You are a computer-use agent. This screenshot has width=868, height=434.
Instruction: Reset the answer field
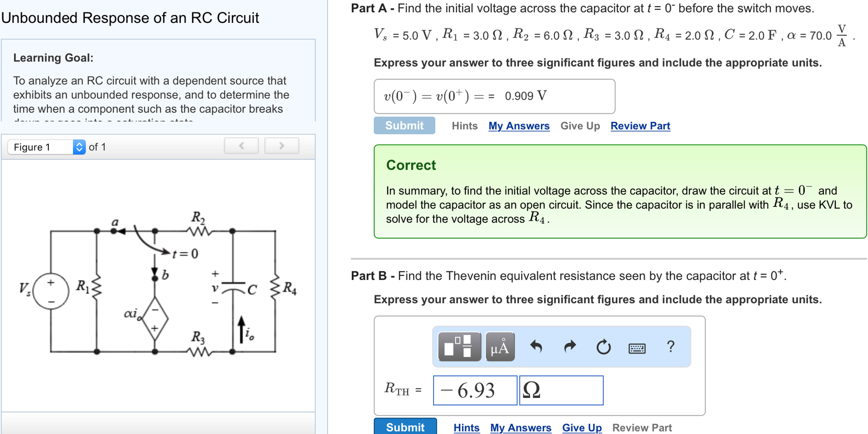click(x=603, y=347)
